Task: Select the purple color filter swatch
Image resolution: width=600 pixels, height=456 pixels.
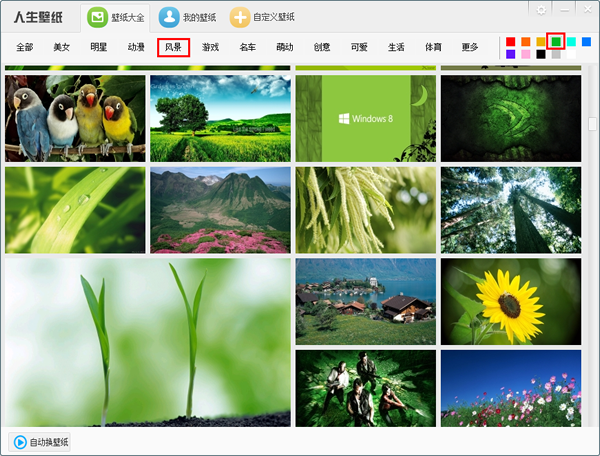Action: click(511, 54)
